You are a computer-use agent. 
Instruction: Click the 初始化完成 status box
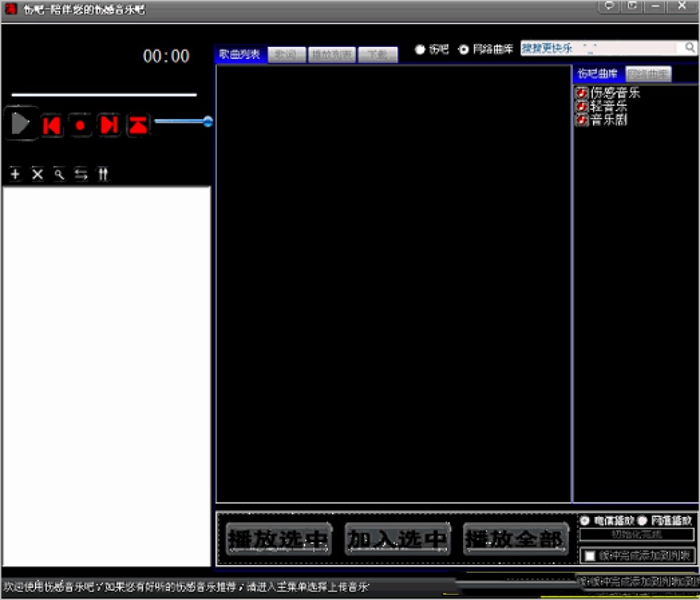[x=636, y=534]
